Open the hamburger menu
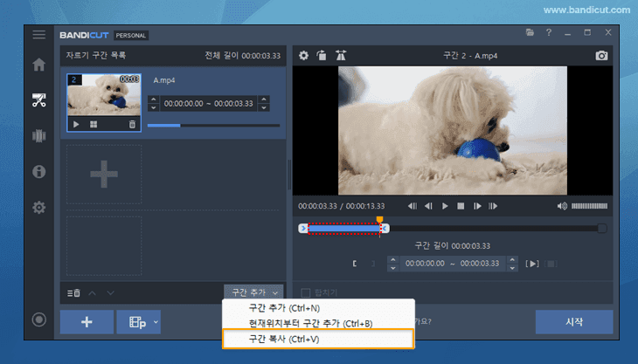Viewport: 638px width, 364px height. (39, 35)
